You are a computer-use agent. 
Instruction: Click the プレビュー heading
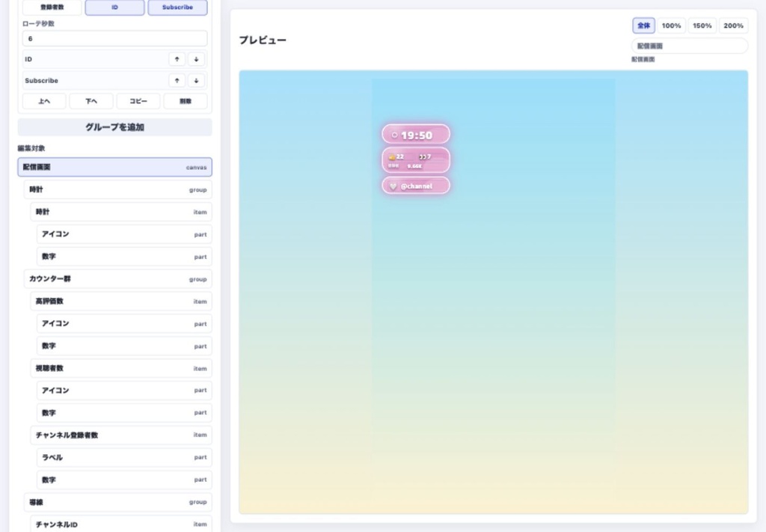click(263, 40)
